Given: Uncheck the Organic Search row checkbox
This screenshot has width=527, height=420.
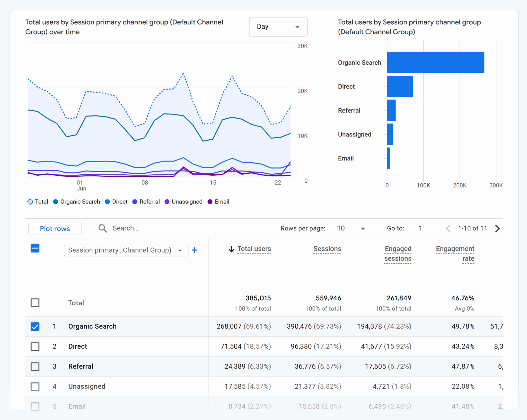Looking at the screenshot, I should click(35, 327).
